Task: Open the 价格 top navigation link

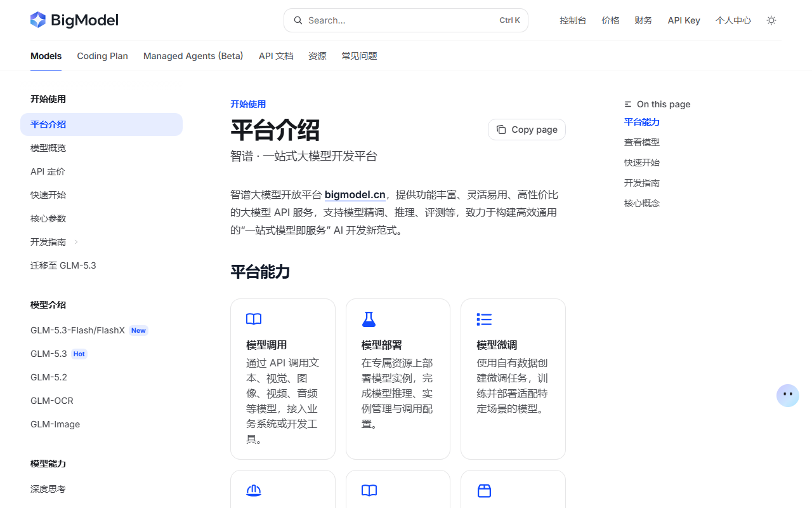Action: point(610,20)
